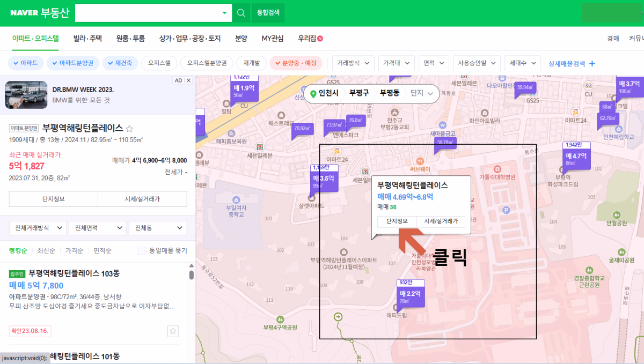The width and height of the screenshot is (644, 364).
Task: Open the 거래방식 dropdown
Action: [x=353, y=63]
